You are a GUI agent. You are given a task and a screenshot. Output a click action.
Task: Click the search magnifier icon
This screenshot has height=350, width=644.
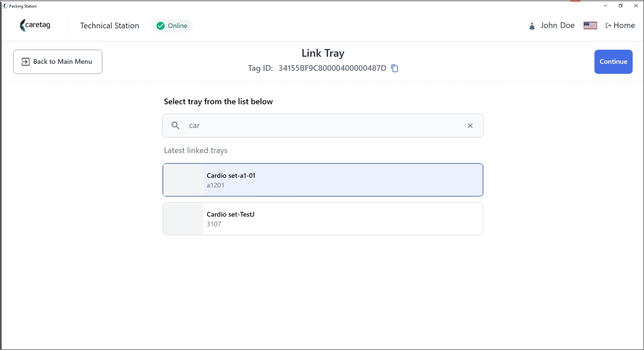(175, 125)
